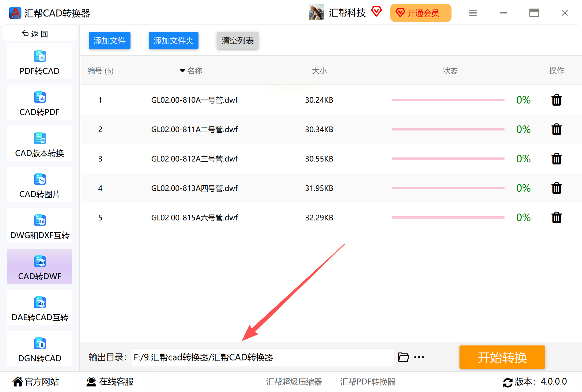Select the DGN转CAD tool

tap(39, 349)
